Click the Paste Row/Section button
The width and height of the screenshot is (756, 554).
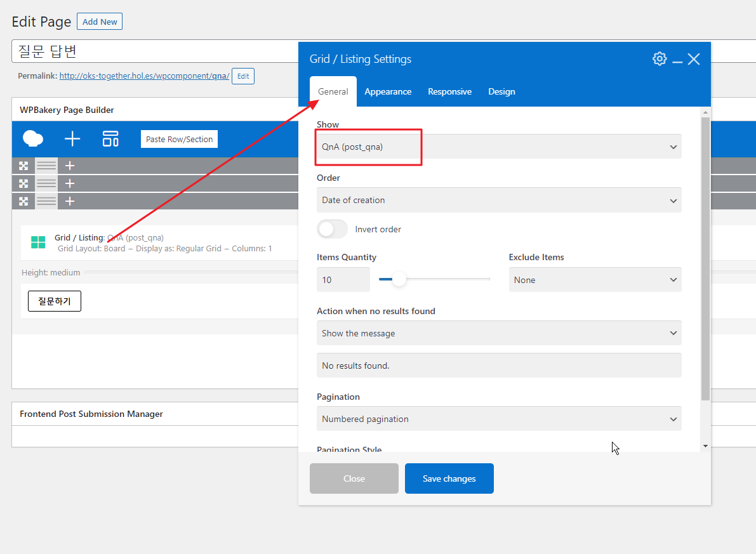pos(180,139)
